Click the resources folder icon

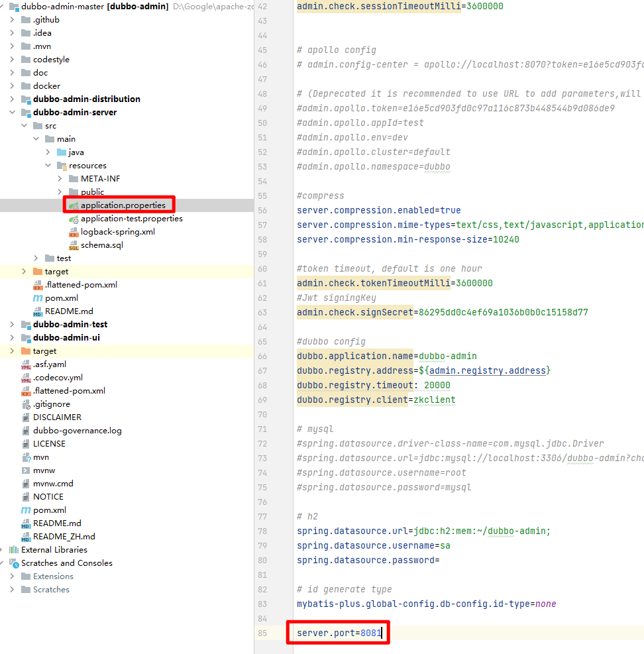[62, 166]
